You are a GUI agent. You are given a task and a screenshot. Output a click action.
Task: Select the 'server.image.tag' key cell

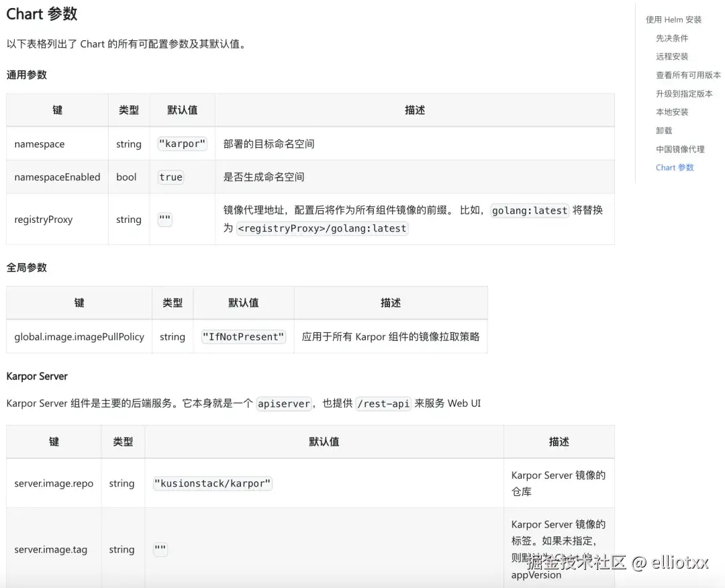click(54, 550)
